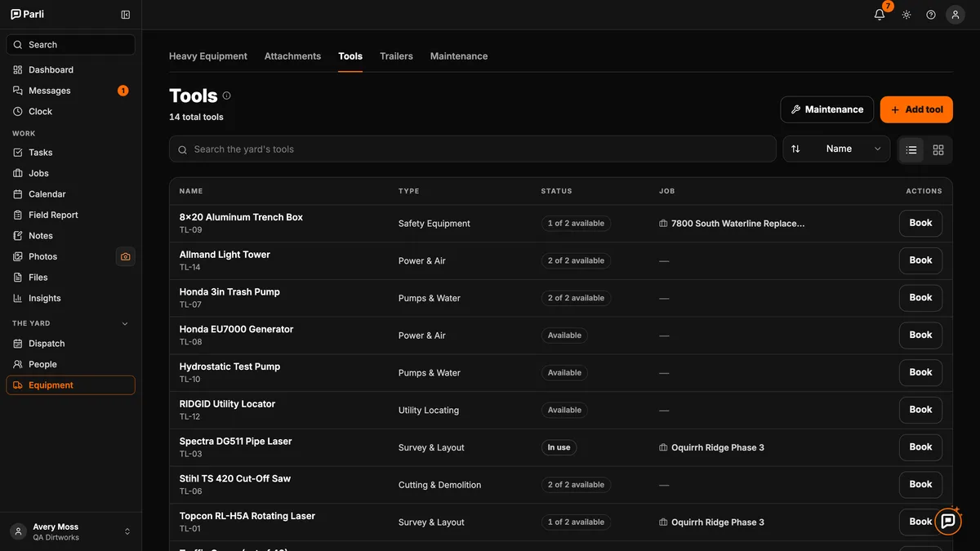Book the Allmand Light Tower
The width and height of the screenshot is (980, 551).
pos(920,260)
